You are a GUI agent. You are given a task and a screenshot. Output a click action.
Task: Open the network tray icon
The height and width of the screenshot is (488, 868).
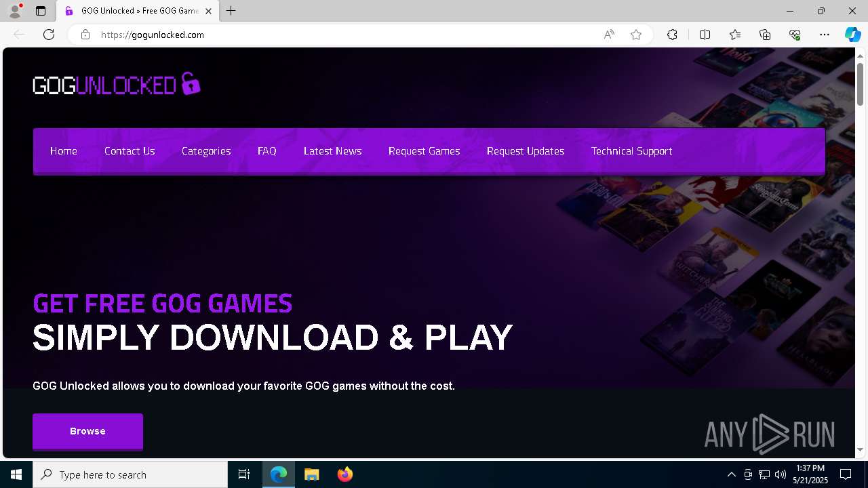[764, 474]
